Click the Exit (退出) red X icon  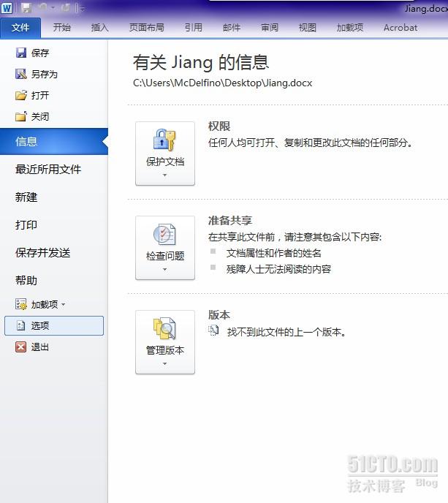(21, 347)
